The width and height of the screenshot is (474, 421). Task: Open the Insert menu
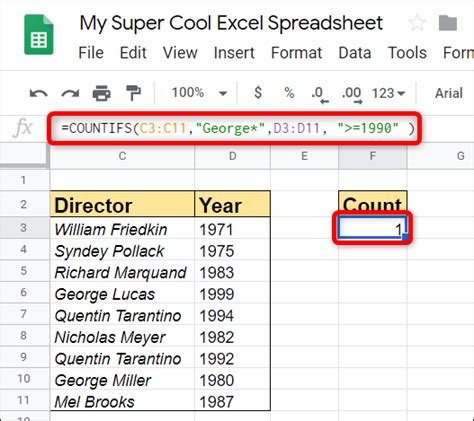(x=234, y=53)
